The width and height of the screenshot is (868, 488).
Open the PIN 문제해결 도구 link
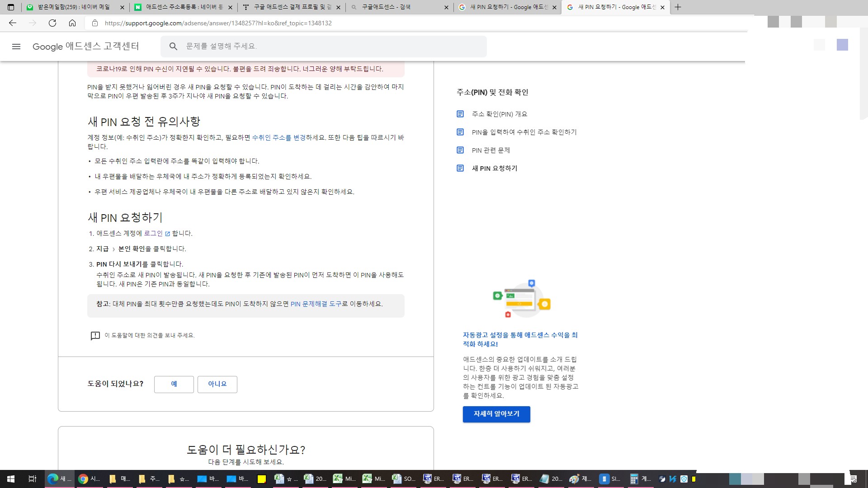(x=316, y=304)
